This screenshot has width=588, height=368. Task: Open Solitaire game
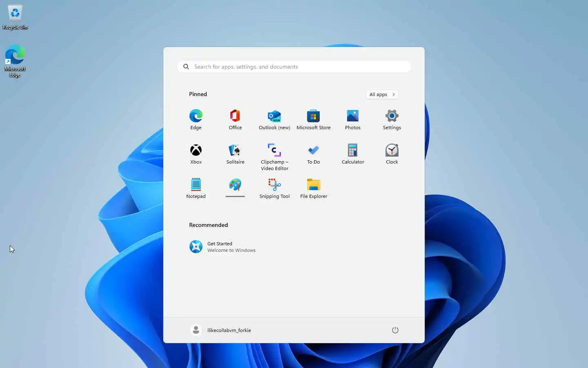click(235, 154)
